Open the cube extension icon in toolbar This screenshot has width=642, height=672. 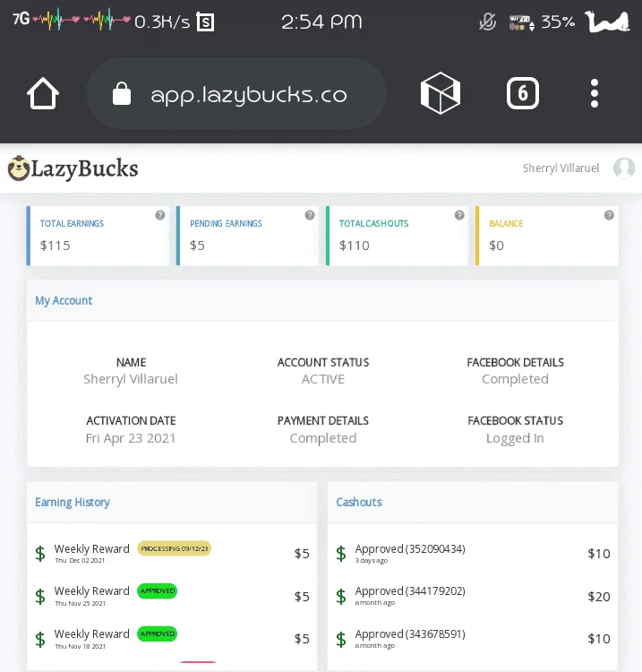click(441, 93)
